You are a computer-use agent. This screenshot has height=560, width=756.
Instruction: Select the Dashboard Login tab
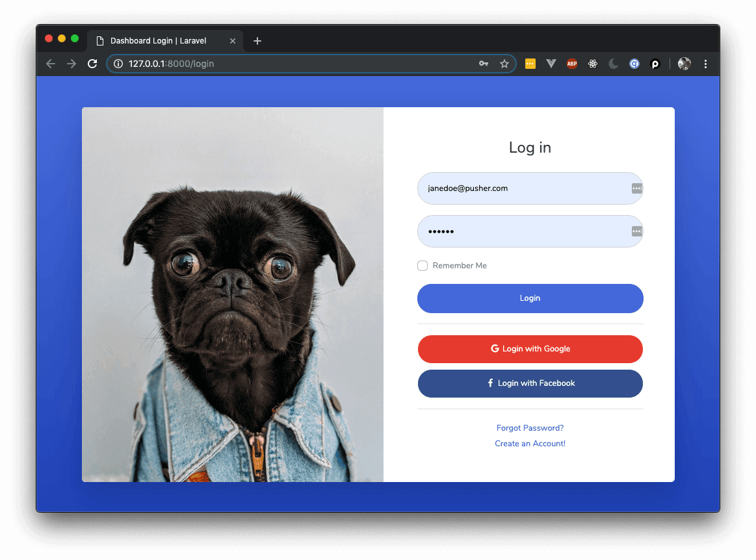coord(159,41)
